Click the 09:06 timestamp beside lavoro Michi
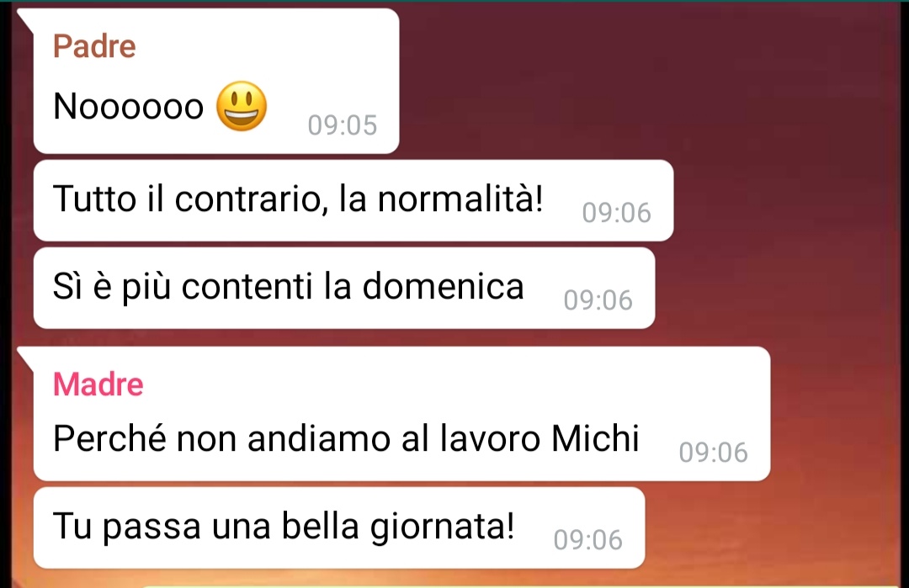The image size is (909, 588). (713, 453)
